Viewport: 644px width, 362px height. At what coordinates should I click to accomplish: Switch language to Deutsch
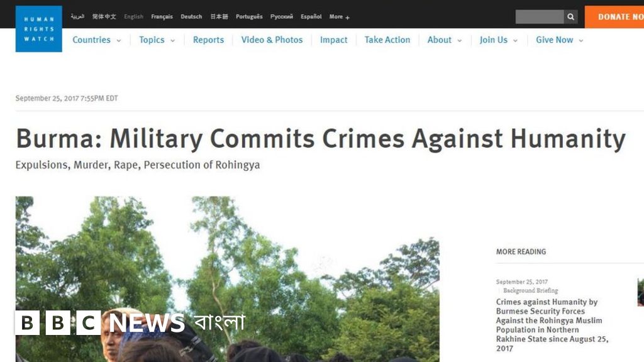(x=191, y=16)
